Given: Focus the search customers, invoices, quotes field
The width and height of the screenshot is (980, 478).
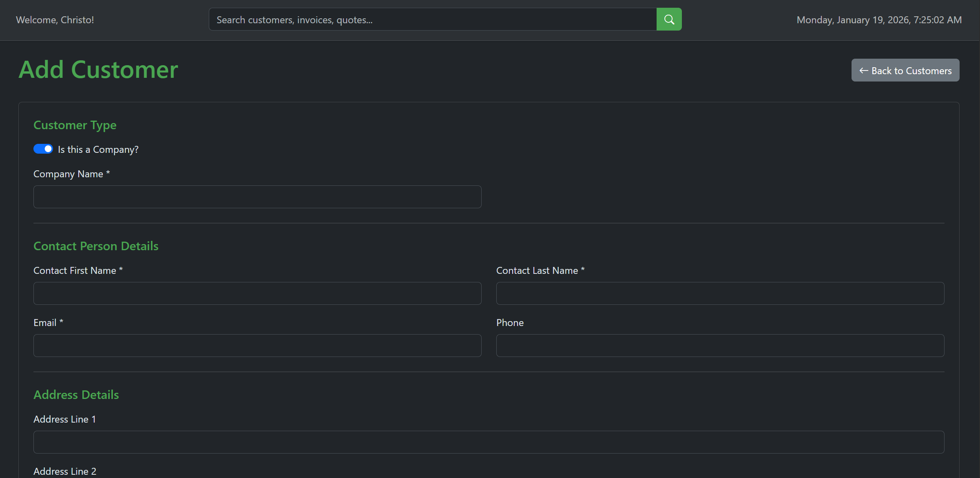Looking at the screenshot, I should pos(432,20).
